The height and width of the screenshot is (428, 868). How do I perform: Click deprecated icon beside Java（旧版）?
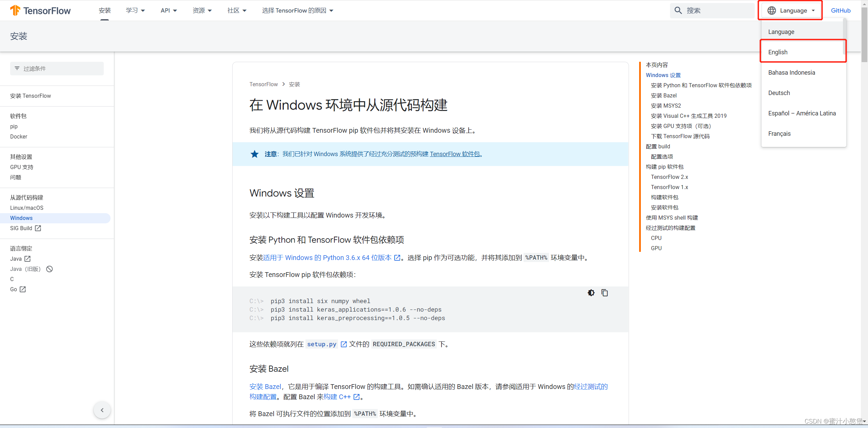tap(50, 269)
